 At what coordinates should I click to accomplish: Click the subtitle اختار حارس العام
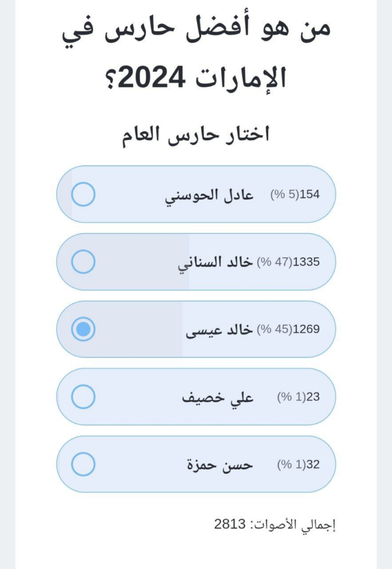pos(195,135)
